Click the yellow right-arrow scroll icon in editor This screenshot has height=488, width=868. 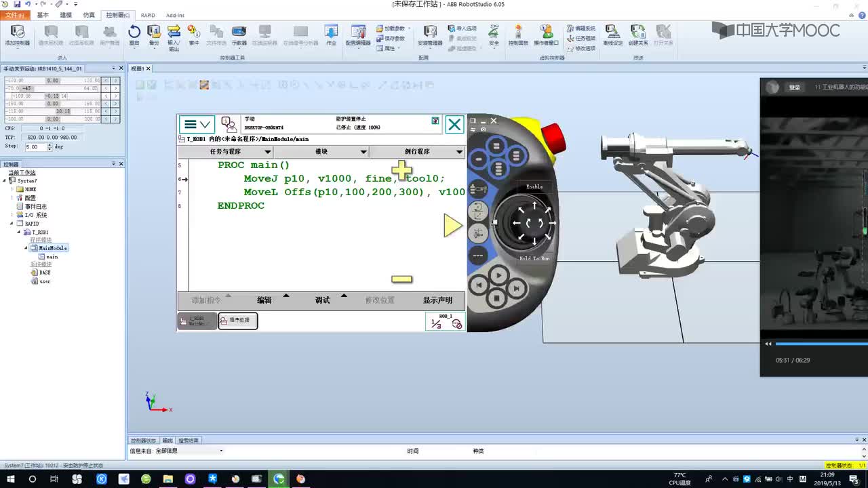[x=453, y=226]
